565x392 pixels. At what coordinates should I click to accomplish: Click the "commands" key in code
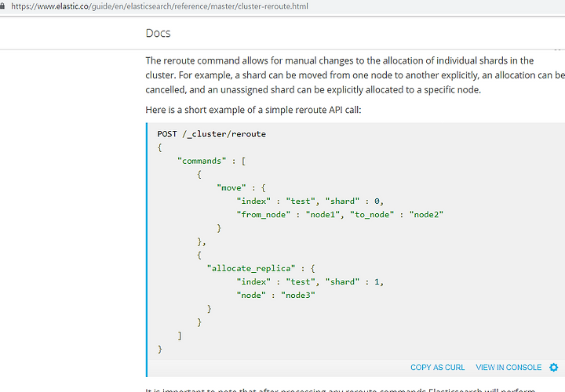point(202,161)
